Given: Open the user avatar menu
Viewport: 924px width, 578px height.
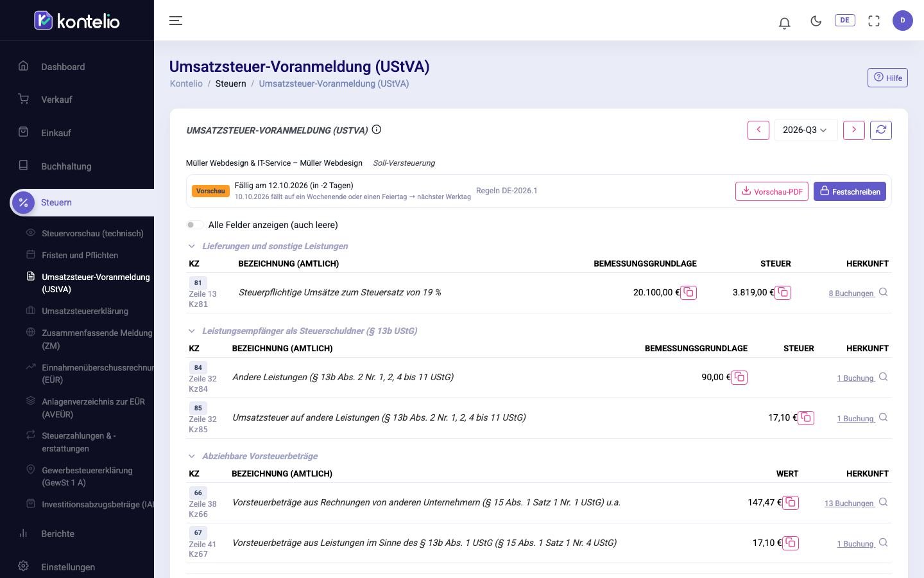Looking at the screenshot, I should [x=903, y=21].
